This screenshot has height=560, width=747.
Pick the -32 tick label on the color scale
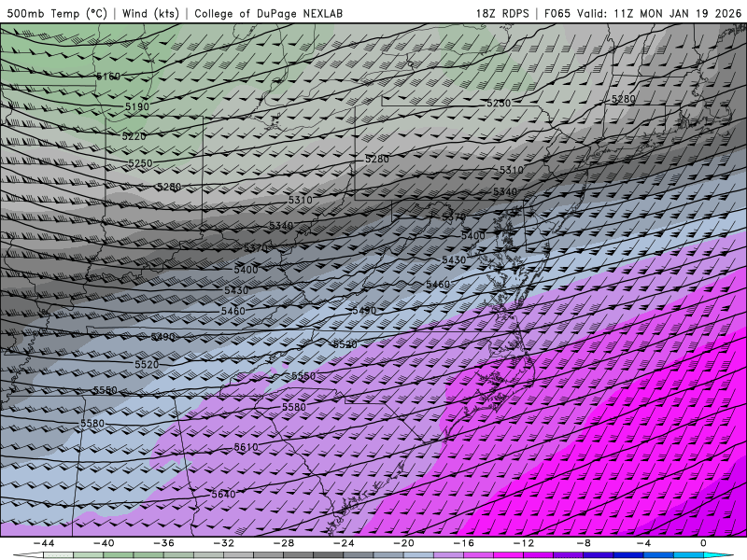click(x=224, y=543)
